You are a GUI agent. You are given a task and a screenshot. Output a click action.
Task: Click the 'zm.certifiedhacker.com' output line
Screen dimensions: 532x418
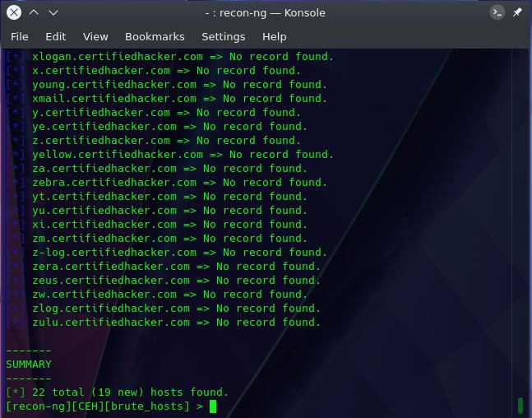157,239
